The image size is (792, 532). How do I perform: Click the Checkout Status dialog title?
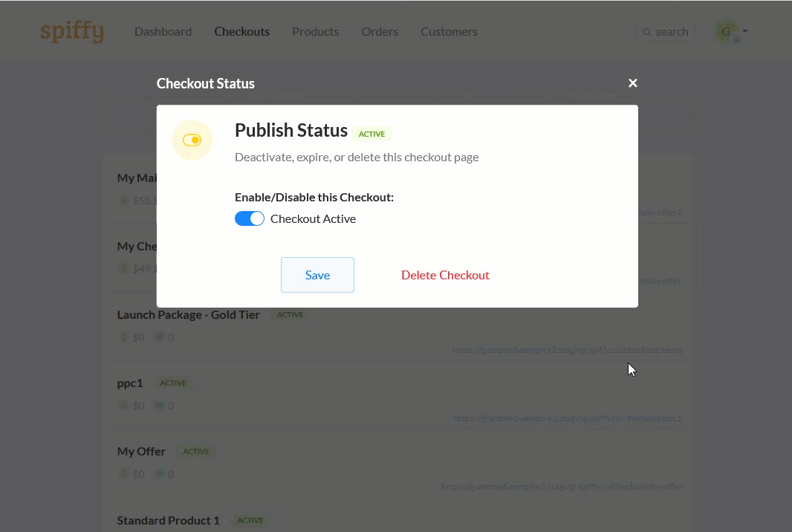(x=206, y=83)
